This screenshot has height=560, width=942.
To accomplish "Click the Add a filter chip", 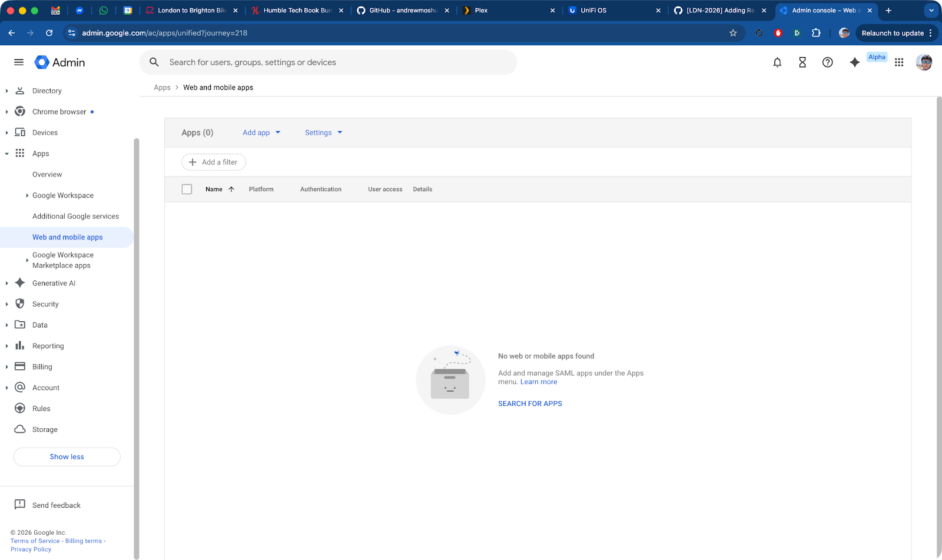I will click(214, 162).
